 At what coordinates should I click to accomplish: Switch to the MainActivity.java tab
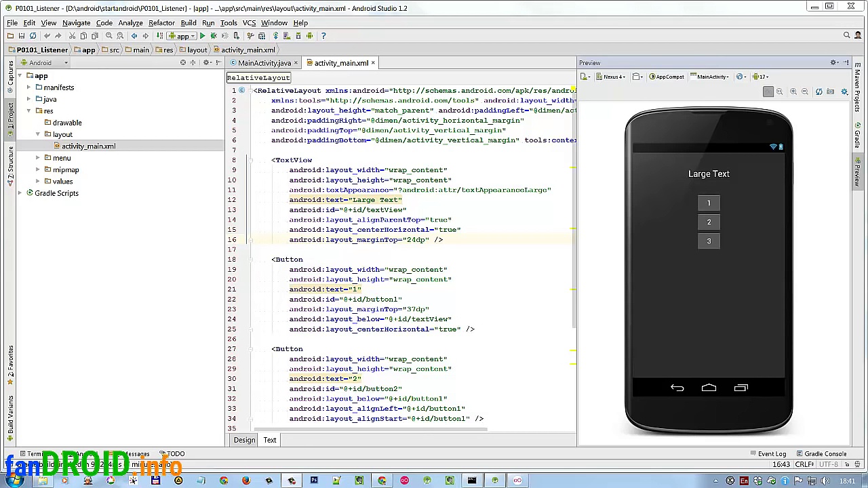click(x=264, y=63)
